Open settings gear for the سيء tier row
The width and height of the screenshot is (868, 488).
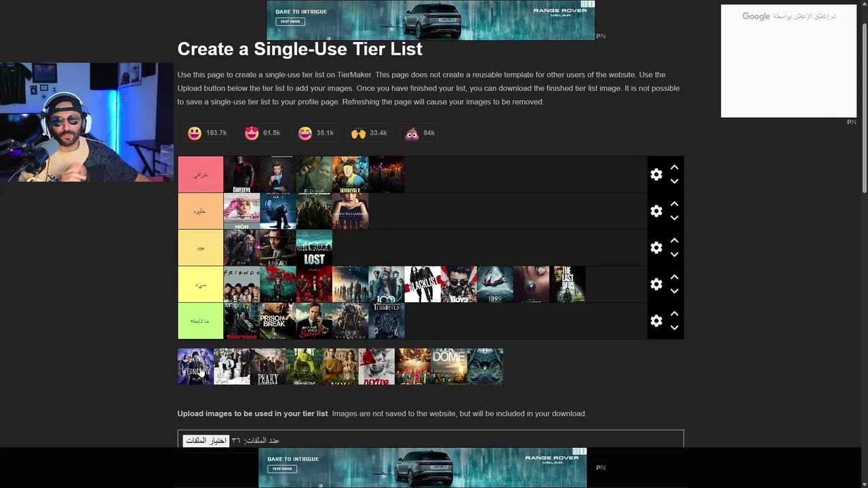(656, 284)
